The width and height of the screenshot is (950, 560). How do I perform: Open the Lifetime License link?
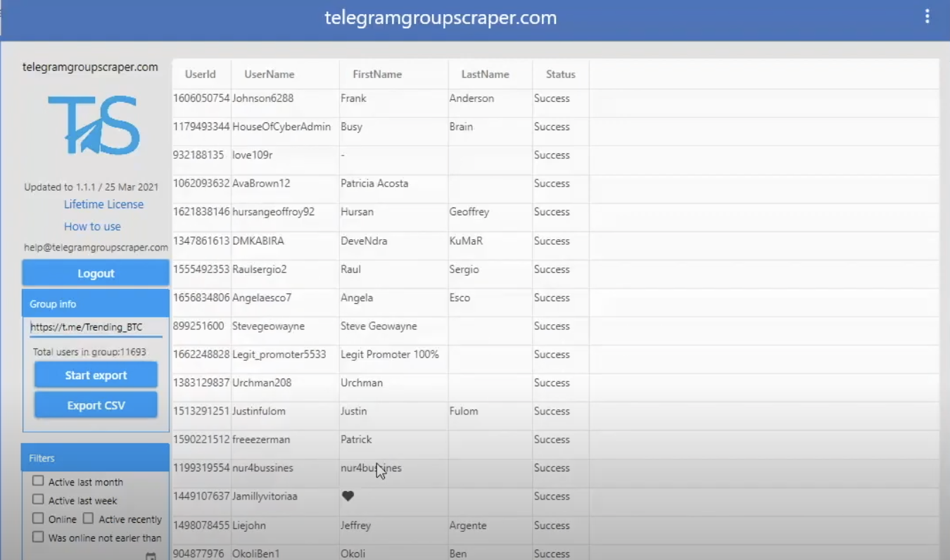(x=103, y=204)
